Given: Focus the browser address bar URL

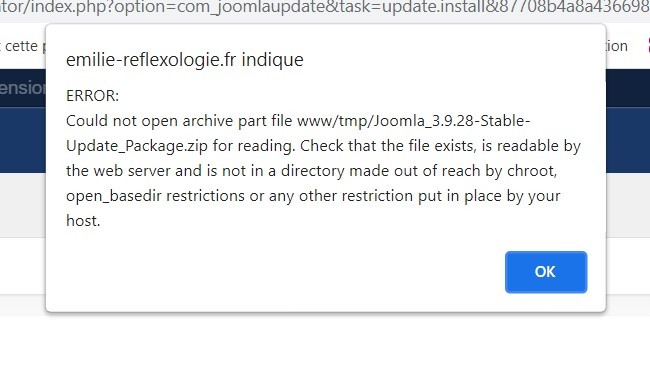Looking at the screenshot, I should [325, 7].
